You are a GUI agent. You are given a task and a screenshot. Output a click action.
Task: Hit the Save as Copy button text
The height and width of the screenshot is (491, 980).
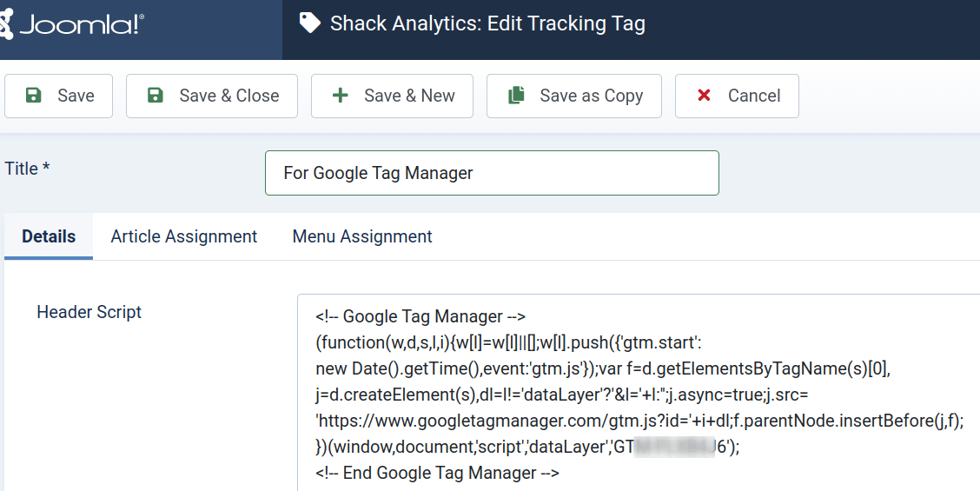point(591,96)
